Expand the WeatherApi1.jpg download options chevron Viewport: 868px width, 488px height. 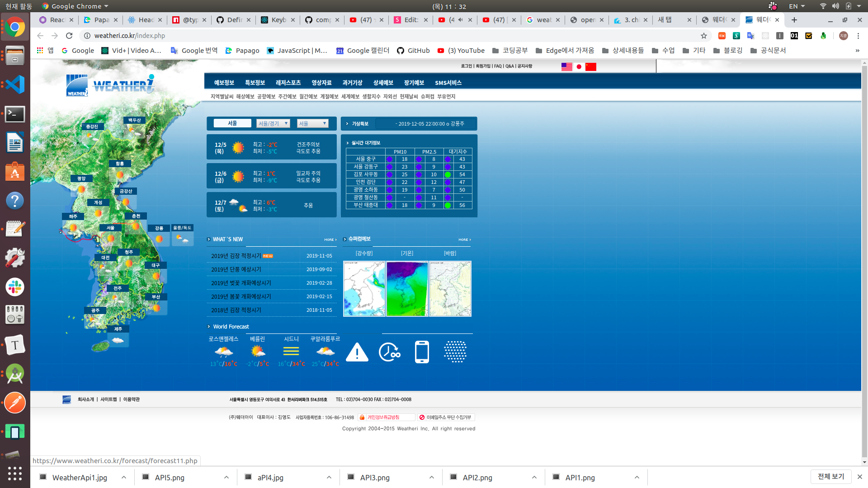(x=124, y=478)
